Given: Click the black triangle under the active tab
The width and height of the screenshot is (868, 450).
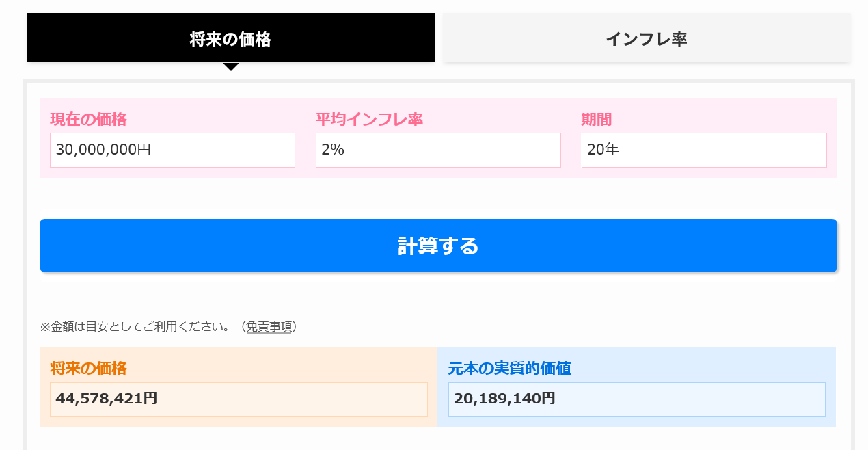Looking at the screenshot, I should pyautogui.click(x=231, y=66).
